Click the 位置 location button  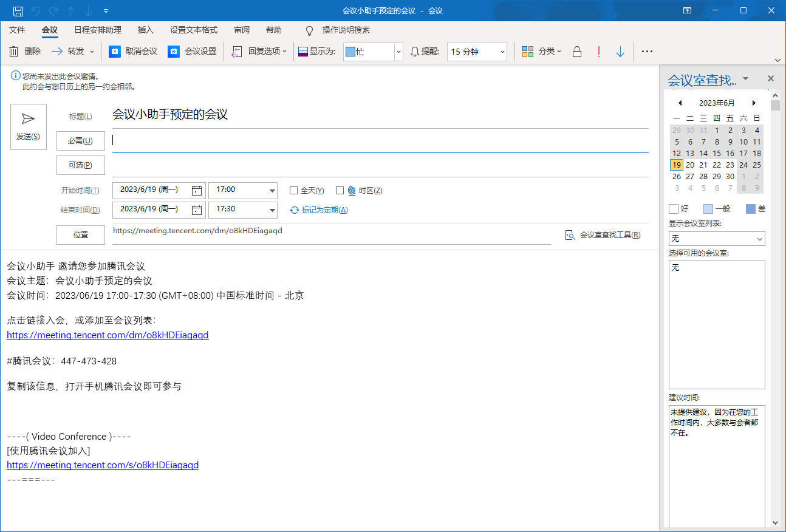81,234
